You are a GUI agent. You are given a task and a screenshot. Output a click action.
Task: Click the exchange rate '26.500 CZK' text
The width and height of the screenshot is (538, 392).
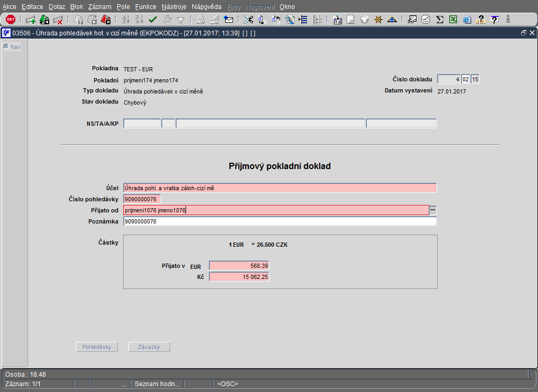[272, 245]
